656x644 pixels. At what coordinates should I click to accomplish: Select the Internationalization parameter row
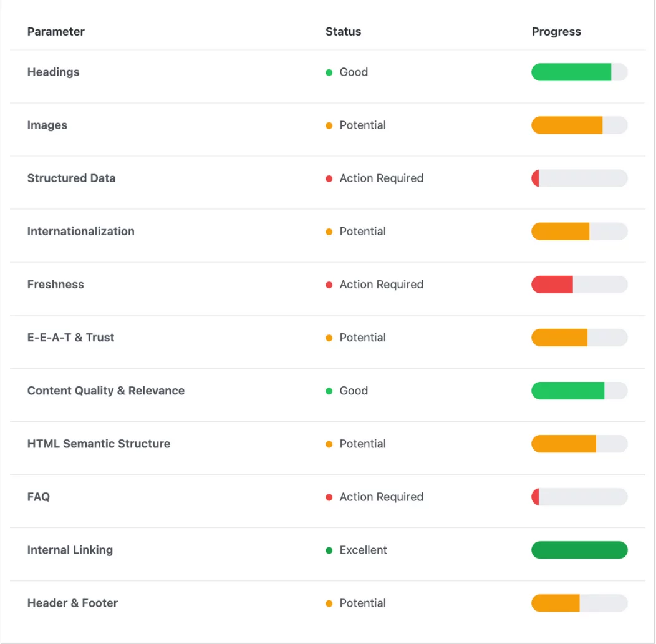81,232
